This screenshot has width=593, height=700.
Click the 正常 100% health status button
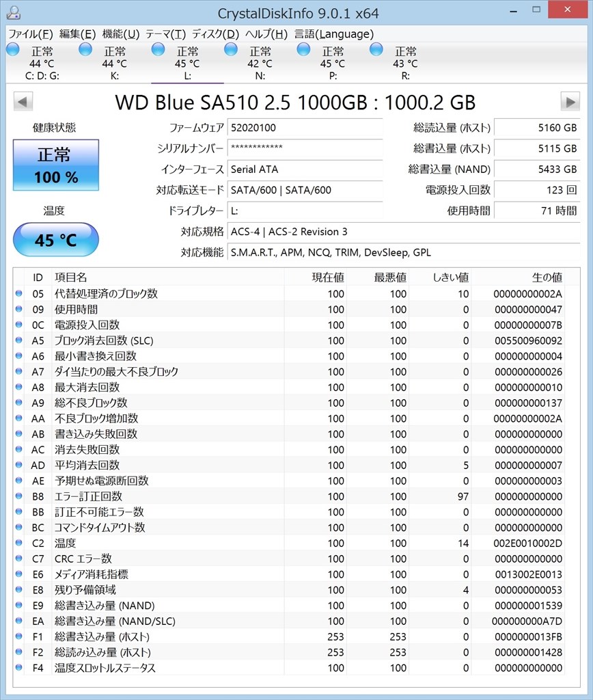55,165
